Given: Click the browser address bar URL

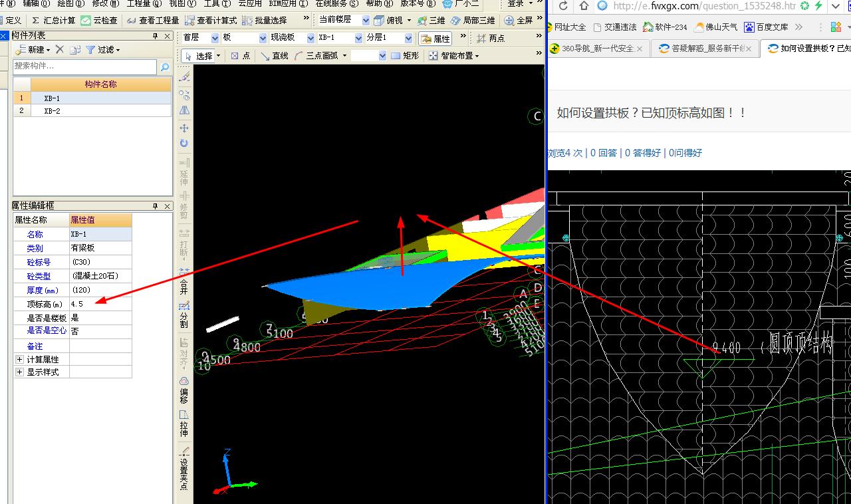Looking at the screenshot, I should (x=704, y=6).
